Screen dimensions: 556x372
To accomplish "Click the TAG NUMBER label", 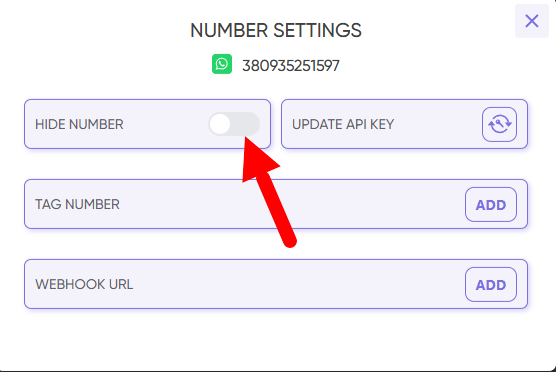I will click(77, 205).
